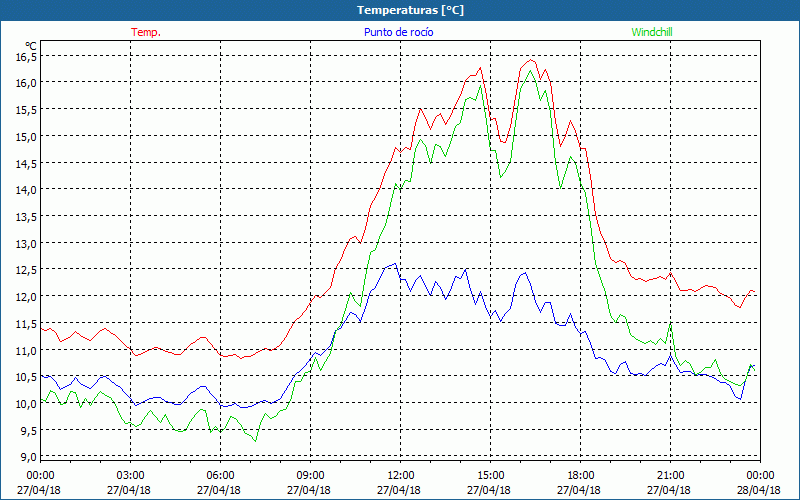
Task: Click the 9,0 y-axis value
Action: 28,457
